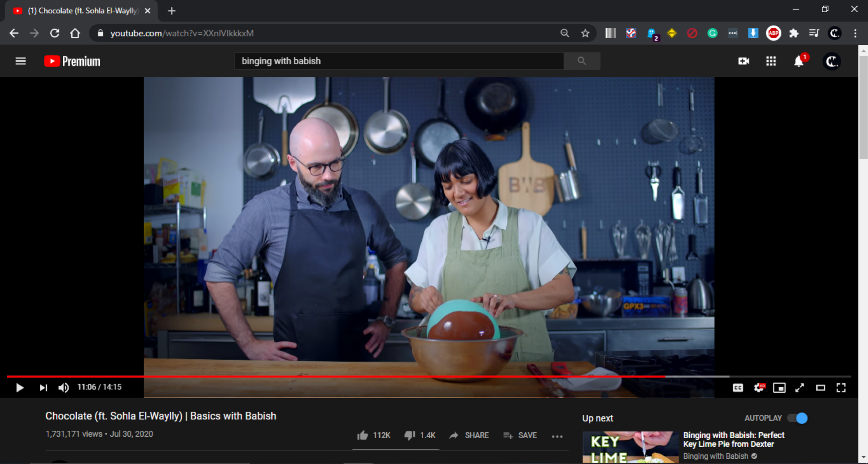Select the Chocolate (ft. Sohla El-Waylly) tab
868x464 pixels.
click(82, 11)
